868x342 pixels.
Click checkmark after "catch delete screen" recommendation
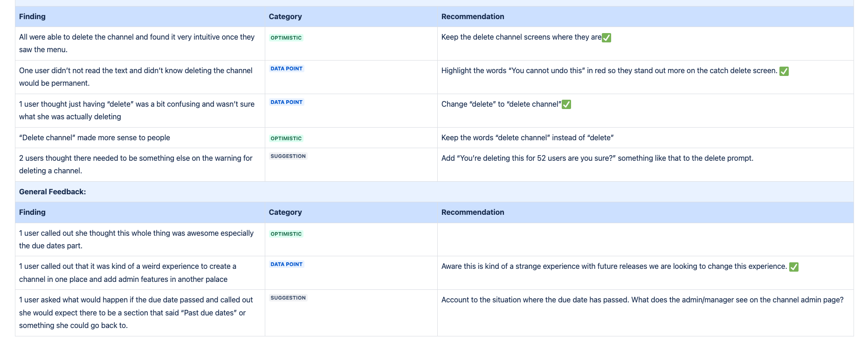pyautogui.click(x=784, y=71)
